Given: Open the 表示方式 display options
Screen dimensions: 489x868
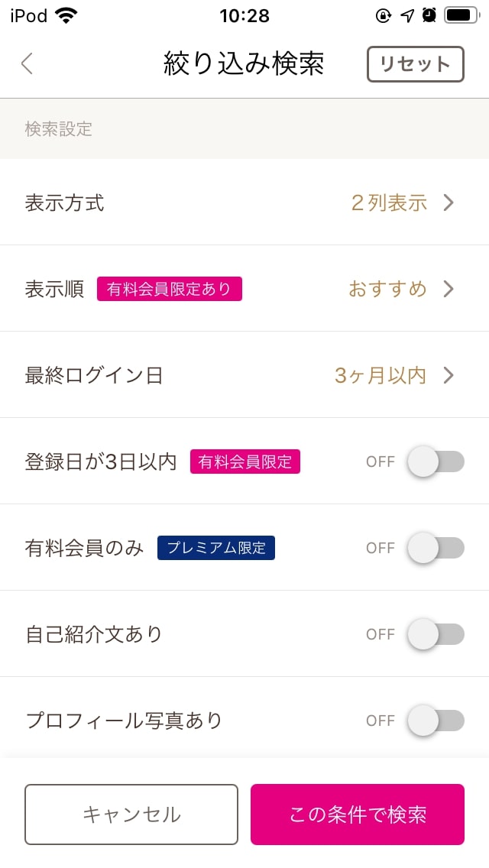Looking at the screenshot, I should (244, 202).
